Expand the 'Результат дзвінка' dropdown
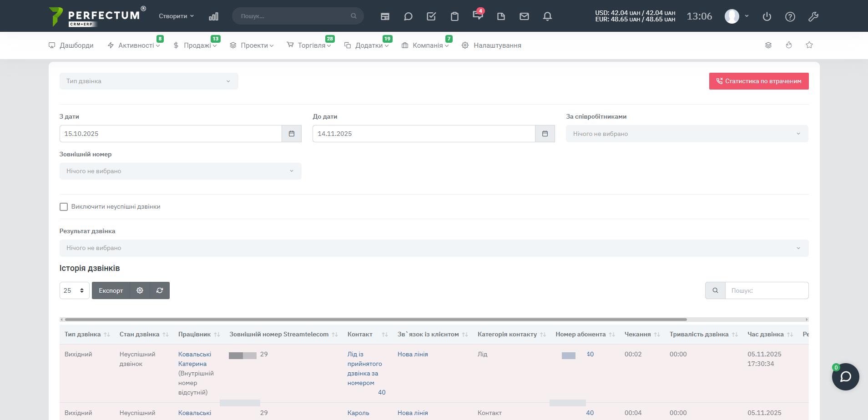868x420 pixels. 434,248
